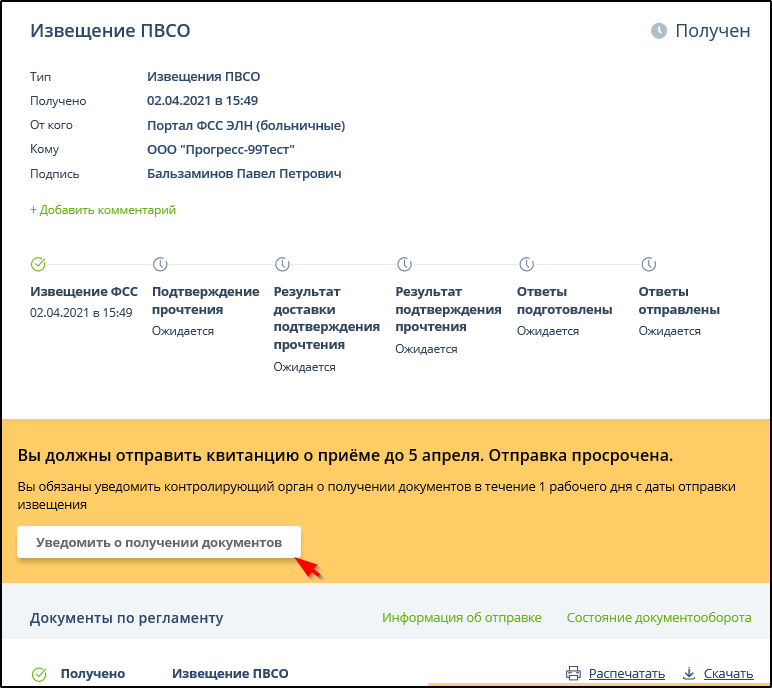This screenshot has width=772, height=688.
Task: Click Извещение ПВСО document name in list
Action: pyautogui.click(x=230, y=674)
